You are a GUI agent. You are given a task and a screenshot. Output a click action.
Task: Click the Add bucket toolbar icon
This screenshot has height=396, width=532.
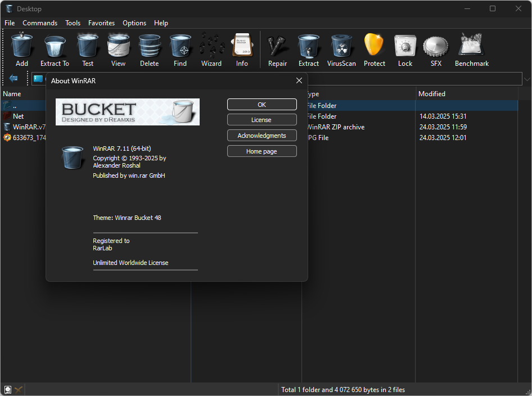pos(22,49)
